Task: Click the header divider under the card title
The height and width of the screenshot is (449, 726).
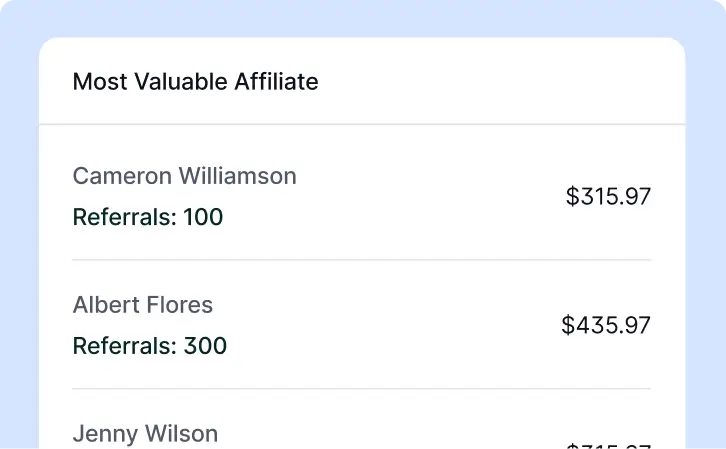Action: coord(361,124)
